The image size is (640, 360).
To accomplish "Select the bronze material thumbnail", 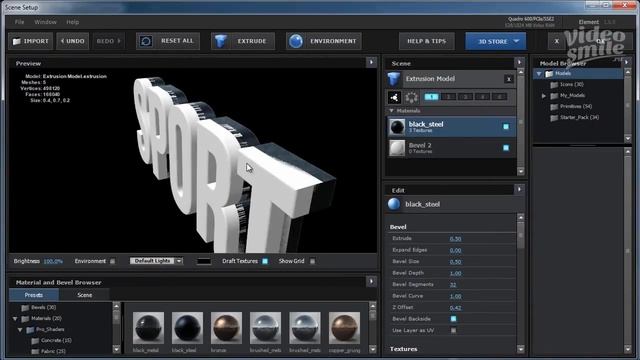I will 227,328.
